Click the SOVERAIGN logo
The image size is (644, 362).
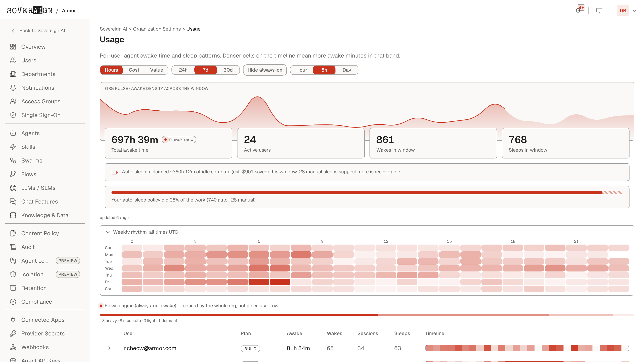point(30,10)
